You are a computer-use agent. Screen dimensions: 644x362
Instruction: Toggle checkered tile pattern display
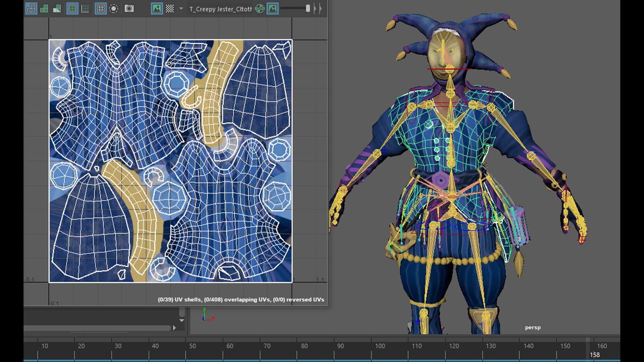(170, 9)
